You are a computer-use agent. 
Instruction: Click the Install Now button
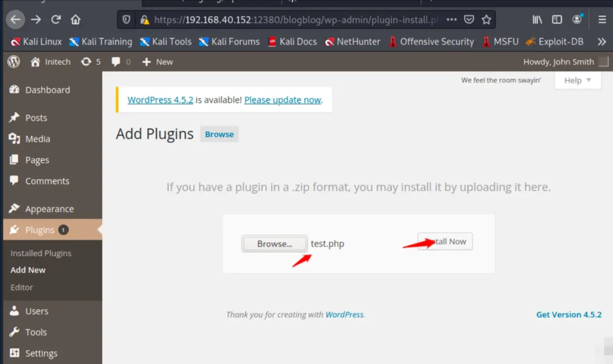tap(445, 242)
